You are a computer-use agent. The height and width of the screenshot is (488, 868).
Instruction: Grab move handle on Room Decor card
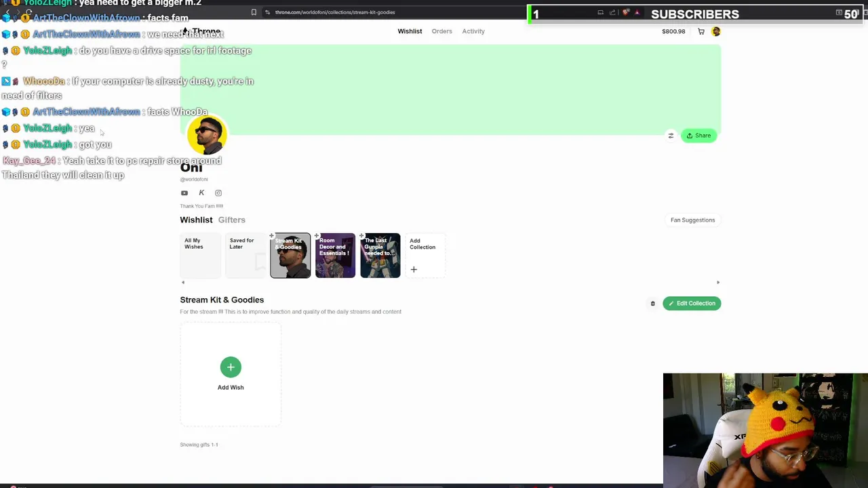pyautogui.click(x=317, y=237)
